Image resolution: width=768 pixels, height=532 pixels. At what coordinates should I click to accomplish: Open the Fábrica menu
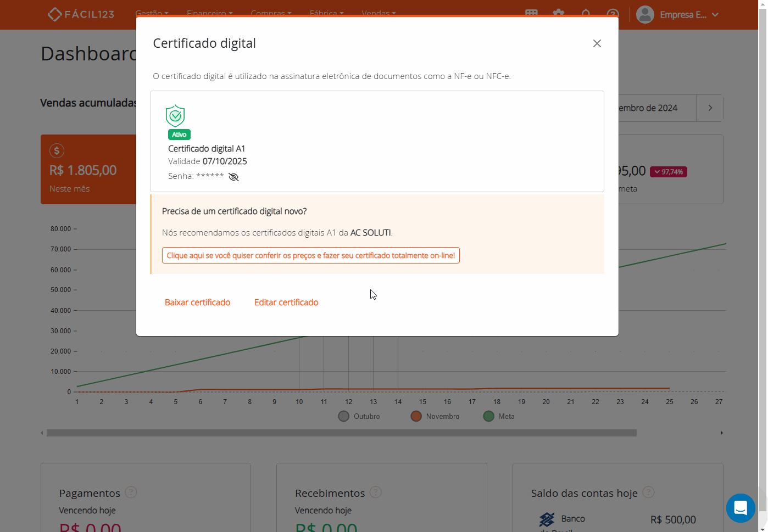coord(326,13)
